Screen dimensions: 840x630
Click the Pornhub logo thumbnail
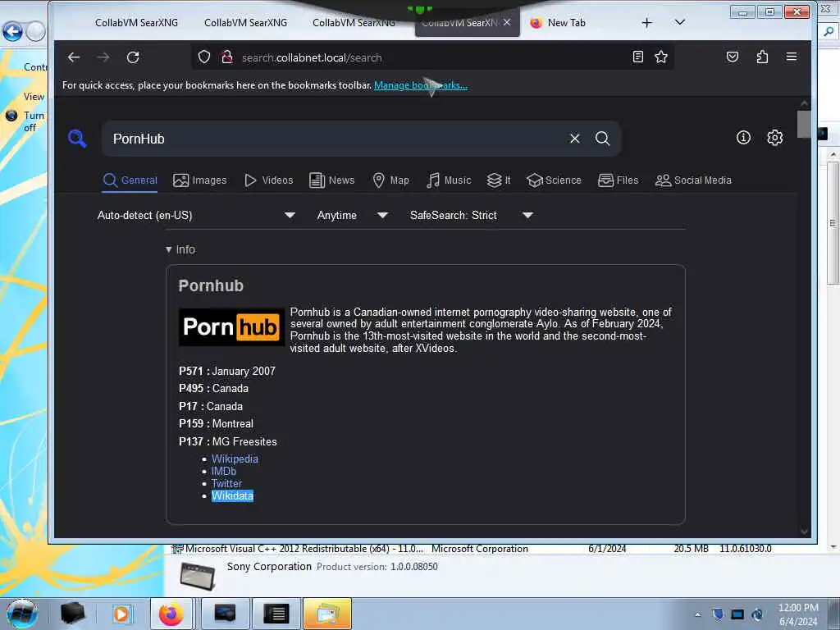tap(231, 326)
